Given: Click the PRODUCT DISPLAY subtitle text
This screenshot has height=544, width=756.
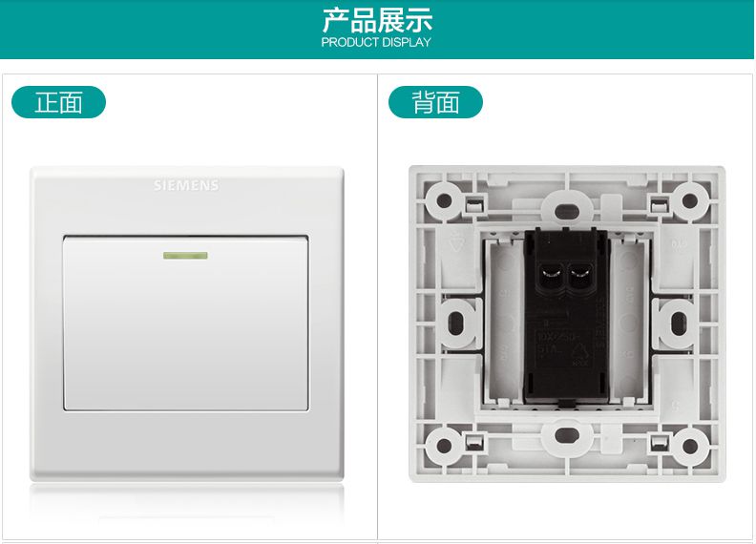Looking at the screenshot, I should [x=376, y=42].
